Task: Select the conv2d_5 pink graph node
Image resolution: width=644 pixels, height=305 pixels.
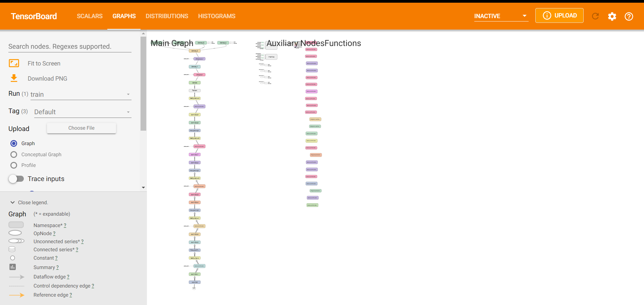Action: point(195,194)
